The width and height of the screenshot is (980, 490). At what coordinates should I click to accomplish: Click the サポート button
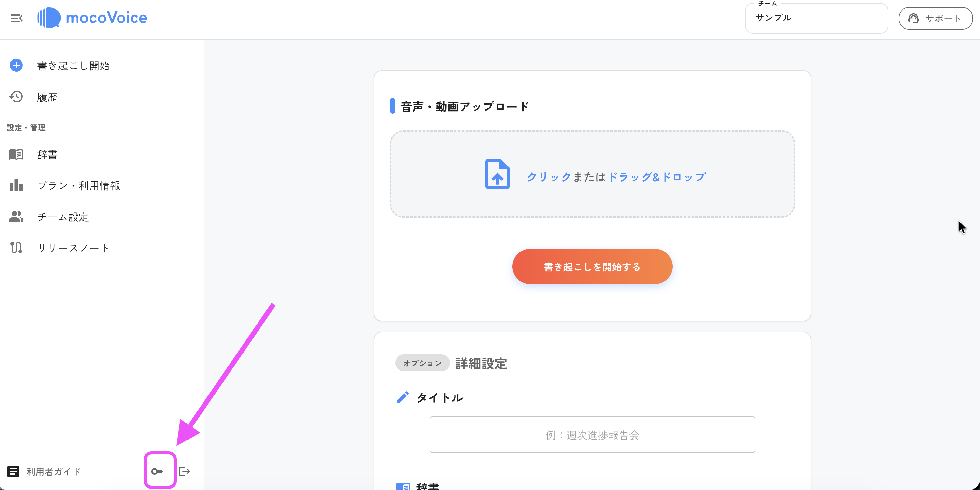[x=935, y=18]
